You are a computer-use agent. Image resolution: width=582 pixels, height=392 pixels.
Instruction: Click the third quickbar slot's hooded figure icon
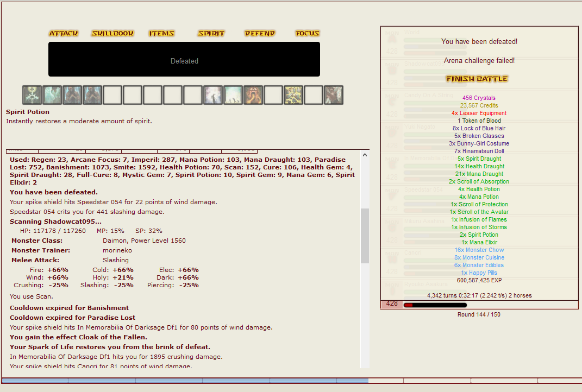coord(72,95)
